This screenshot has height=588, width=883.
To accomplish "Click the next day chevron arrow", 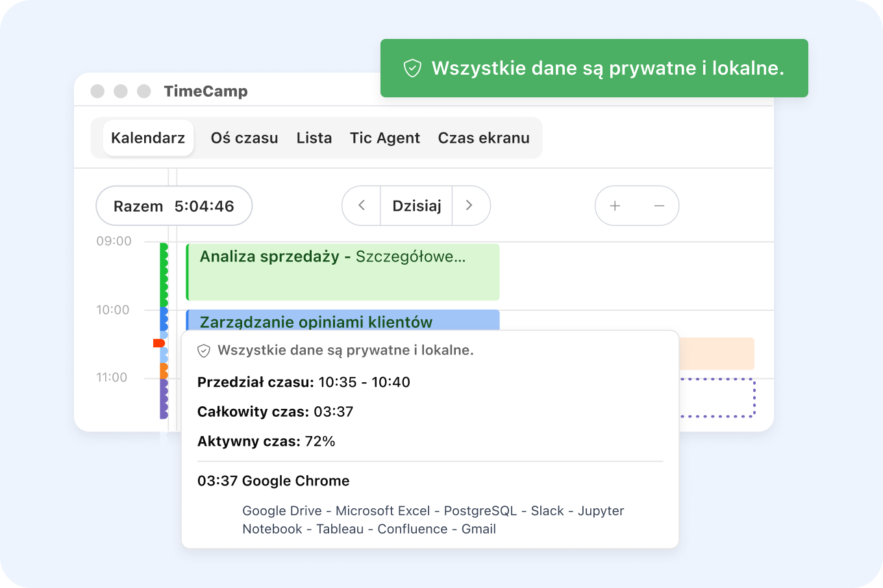I will click(469, 206).
